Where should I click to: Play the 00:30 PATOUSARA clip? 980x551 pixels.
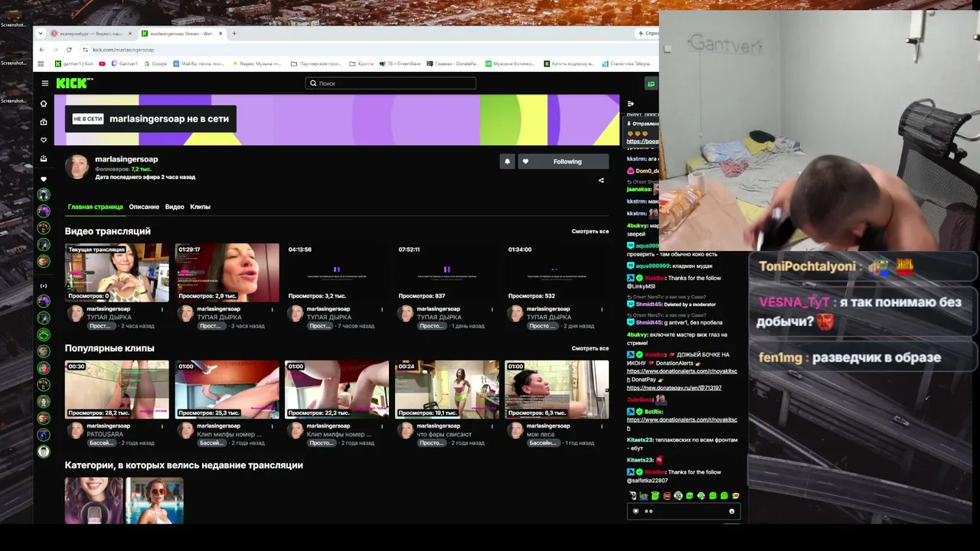(x=117, y=390)
